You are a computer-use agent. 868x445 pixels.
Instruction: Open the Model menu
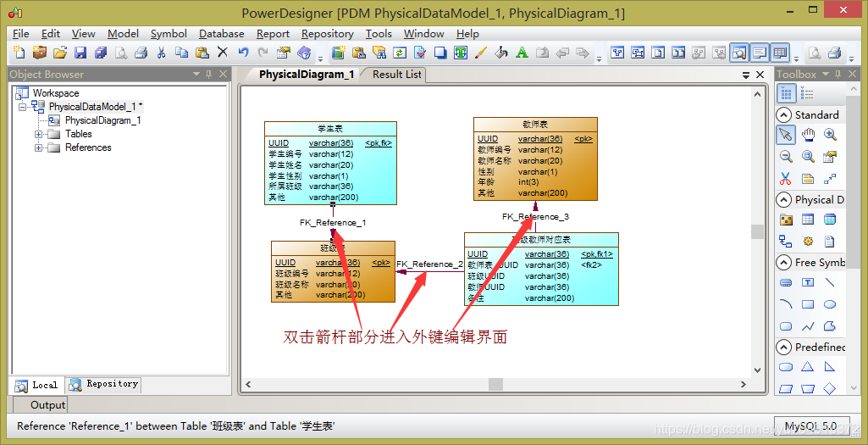click(x=123, y=34)
